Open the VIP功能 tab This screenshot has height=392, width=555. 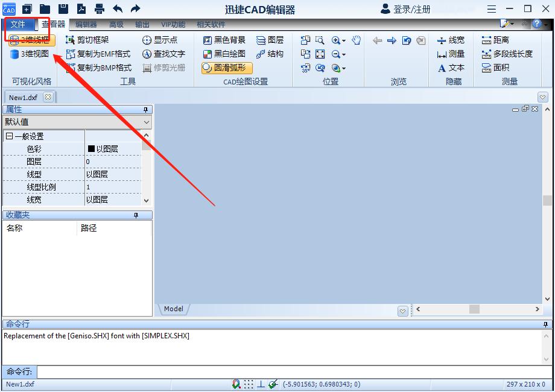click(173, 24)
